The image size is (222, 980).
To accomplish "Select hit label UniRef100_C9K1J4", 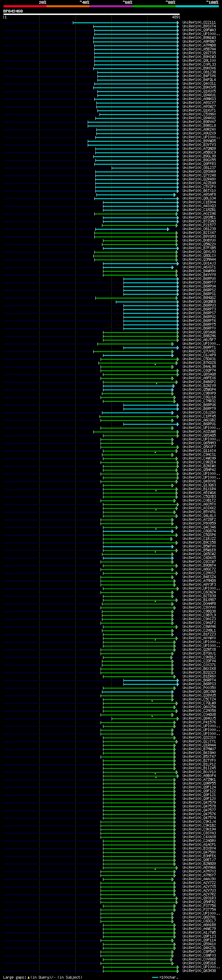I will (x=199, y=821).
